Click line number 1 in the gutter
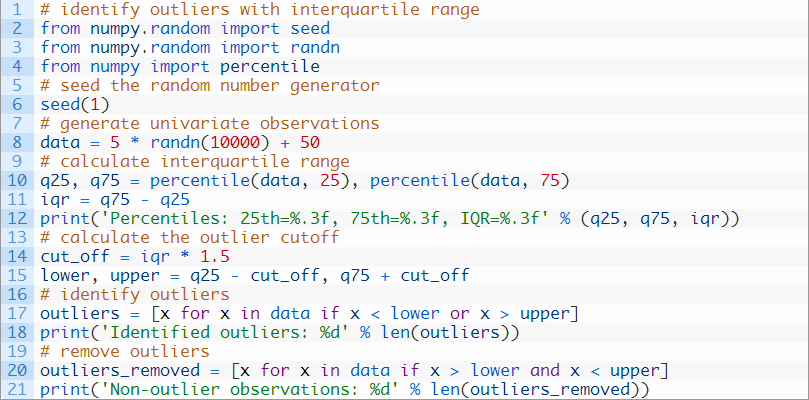The width and height of the screenshot is (809, 400). [18, 9]
